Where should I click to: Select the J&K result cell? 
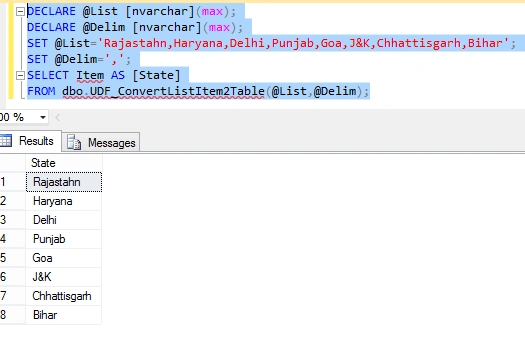[x=64, y=277]
